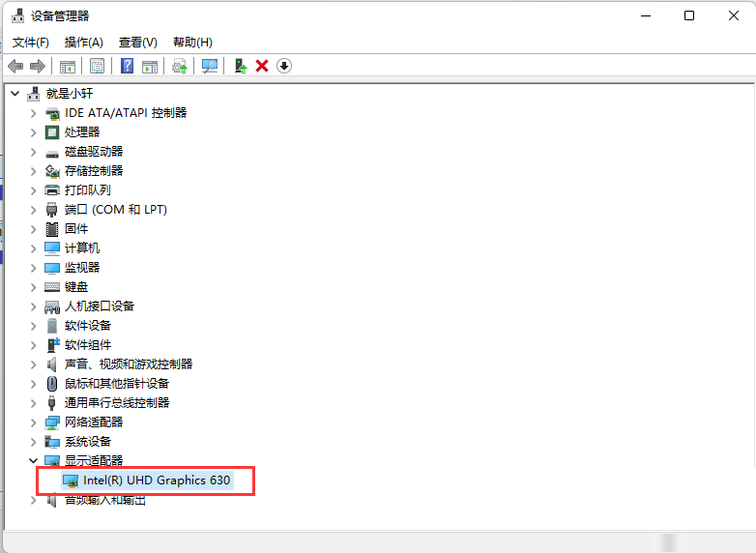Open the 文件(F) menu
Image resolution: width=756 pixels, height=553 pixels.
tap(30, 43)
